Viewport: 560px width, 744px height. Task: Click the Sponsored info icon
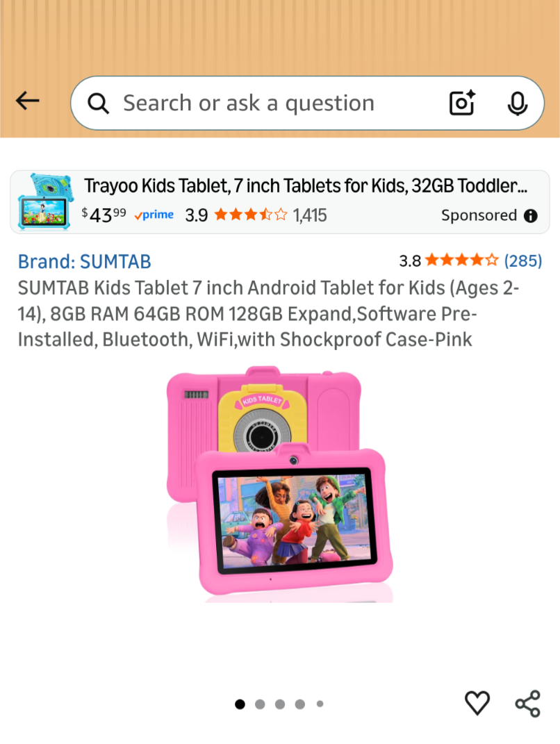click(531, 216)
